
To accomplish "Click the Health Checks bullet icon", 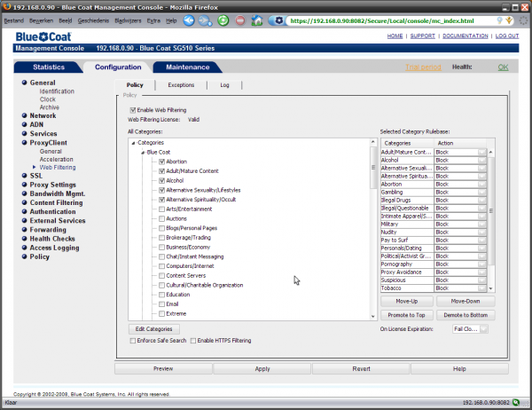I will tap(24, 239).
